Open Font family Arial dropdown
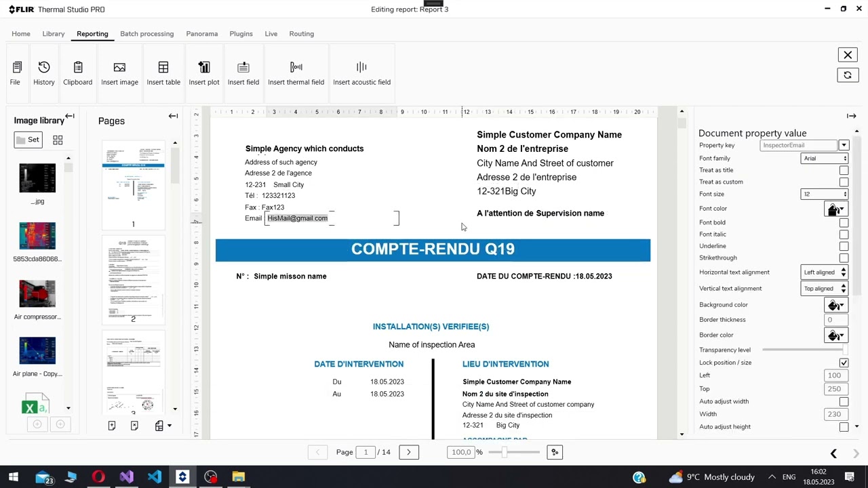868x488 pixels. pos(825,159)
